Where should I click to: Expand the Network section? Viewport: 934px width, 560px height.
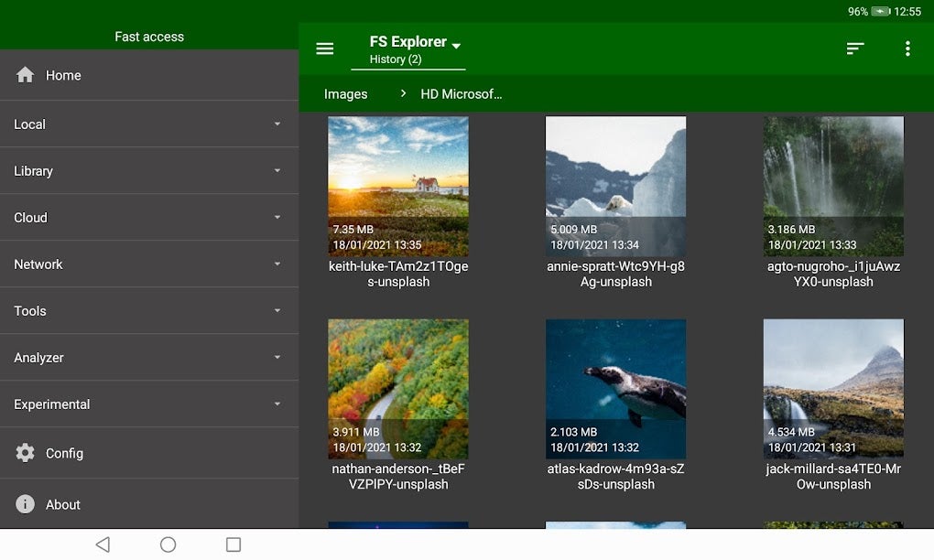coord(277,264)
